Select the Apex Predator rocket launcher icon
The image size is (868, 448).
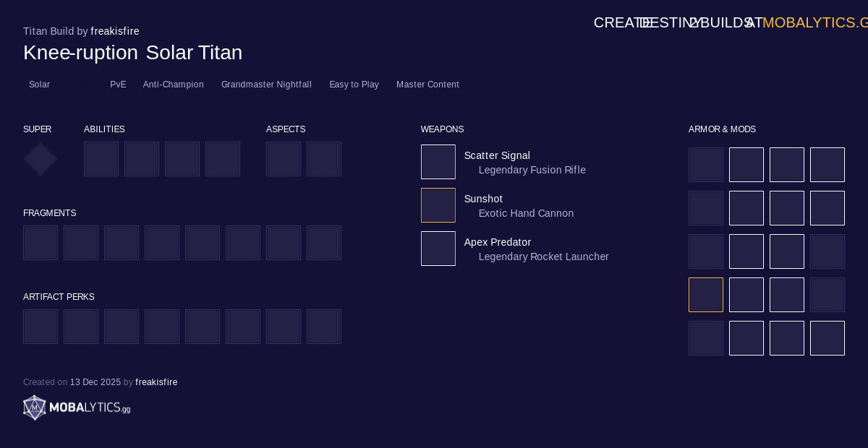pos(438,249)
